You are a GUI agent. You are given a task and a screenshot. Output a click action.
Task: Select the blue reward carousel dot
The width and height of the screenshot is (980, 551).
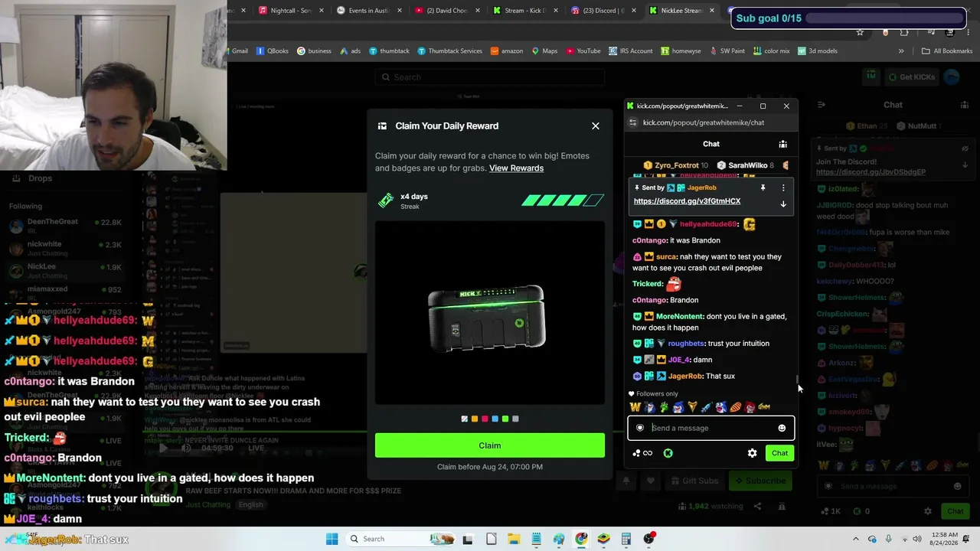coord(495,419)
